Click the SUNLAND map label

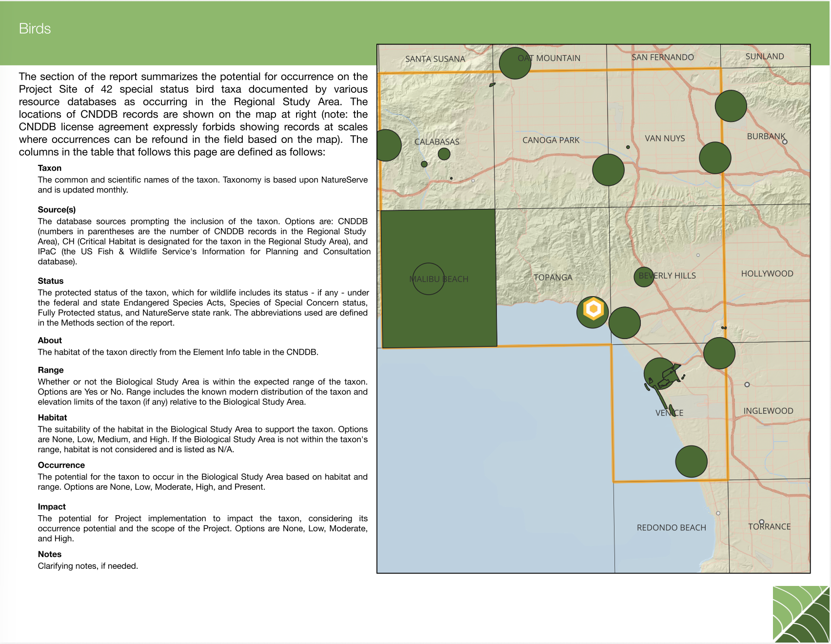pyautogui.click(x=765, y=57)
